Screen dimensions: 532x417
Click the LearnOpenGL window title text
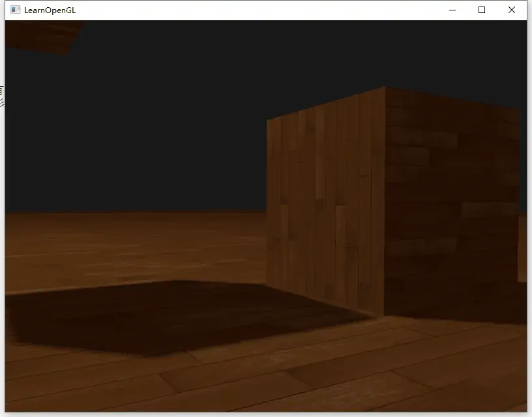tap(50, 10)
